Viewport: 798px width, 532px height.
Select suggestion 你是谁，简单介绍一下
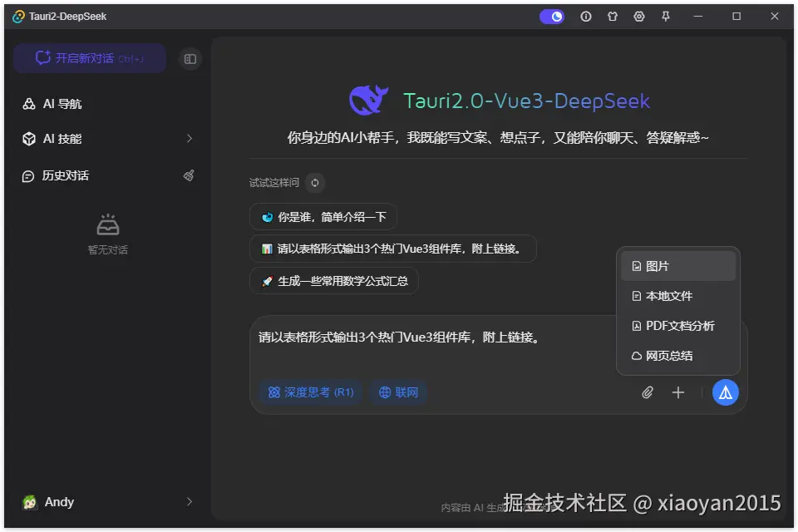(323, 218)
